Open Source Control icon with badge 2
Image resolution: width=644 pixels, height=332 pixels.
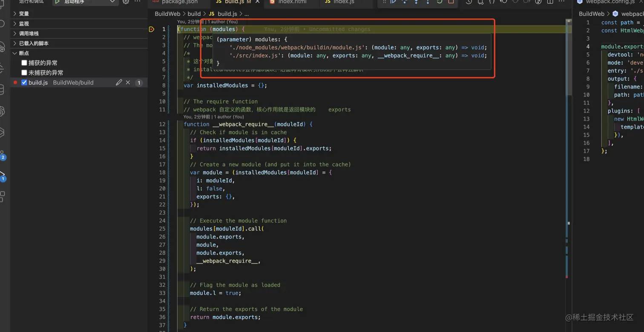(3, 155)
